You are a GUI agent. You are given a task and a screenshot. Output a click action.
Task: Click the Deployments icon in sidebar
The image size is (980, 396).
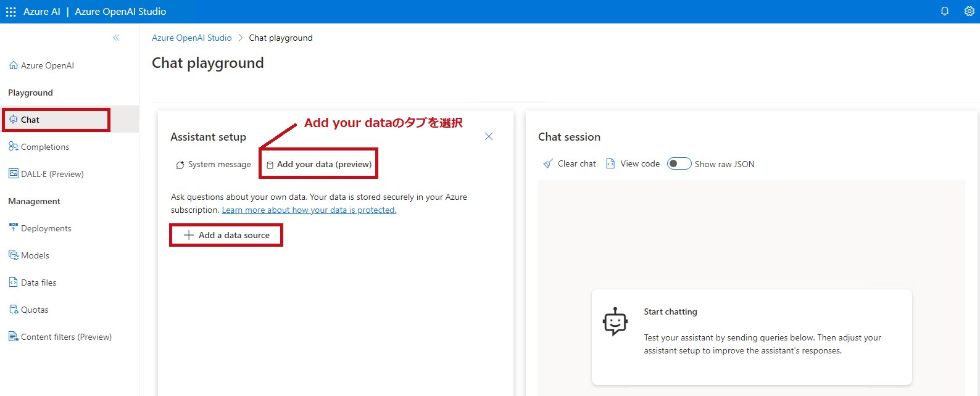pyautogui.click(x=14, y=228)
